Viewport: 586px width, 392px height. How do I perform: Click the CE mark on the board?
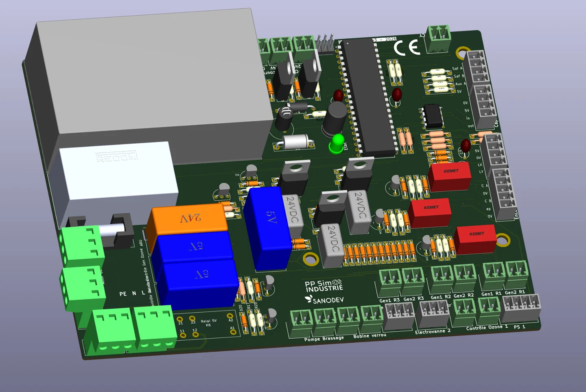(407, 48)
